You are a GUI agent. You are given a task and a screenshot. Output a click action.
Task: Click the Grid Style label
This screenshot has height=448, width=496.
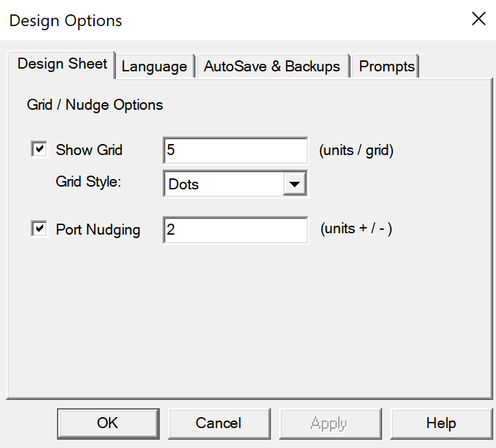click(88, 182)
